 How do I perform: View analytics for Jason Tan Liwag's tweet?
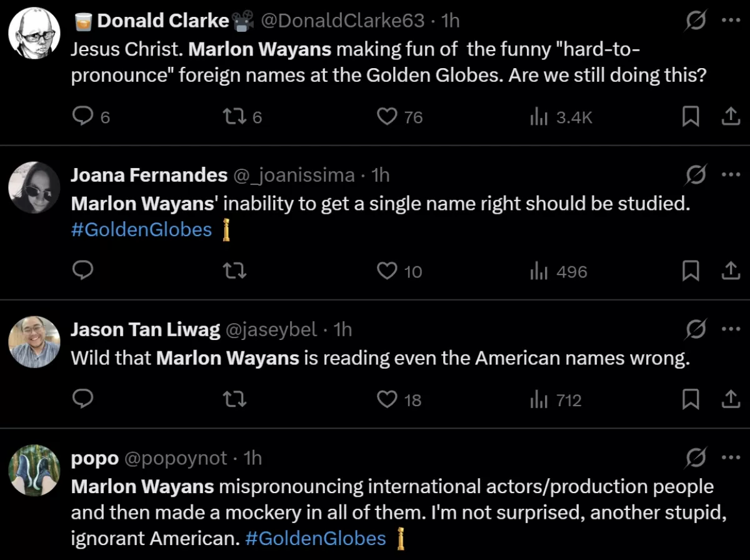pyautogui.click(x=539, y=399)
